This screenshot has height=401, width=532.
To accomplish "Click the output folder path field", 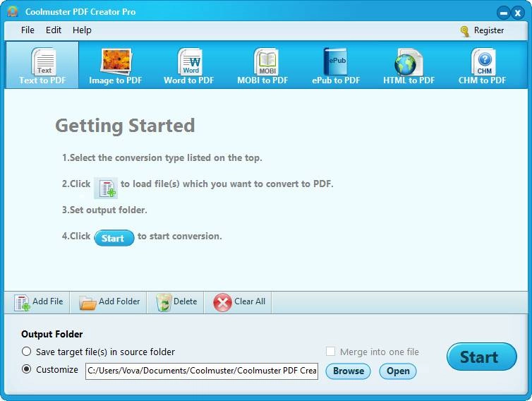I will tap(202, 371).
